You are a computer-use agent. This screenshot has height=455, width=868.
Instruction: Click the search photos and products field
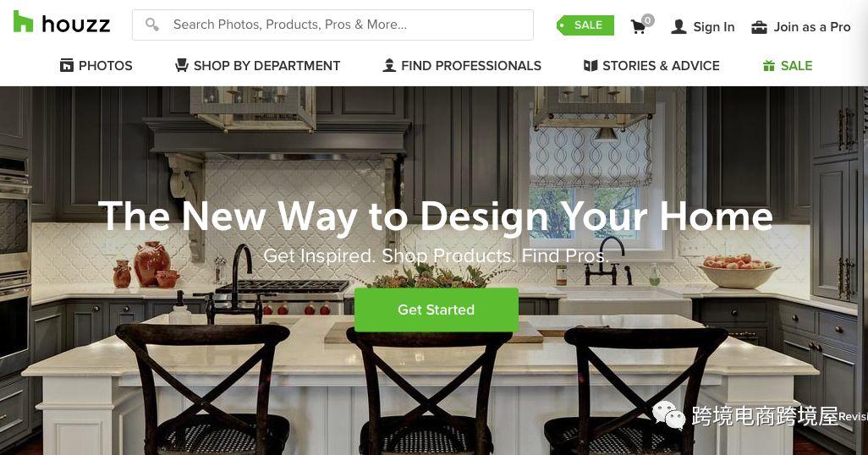coord(332,25)
